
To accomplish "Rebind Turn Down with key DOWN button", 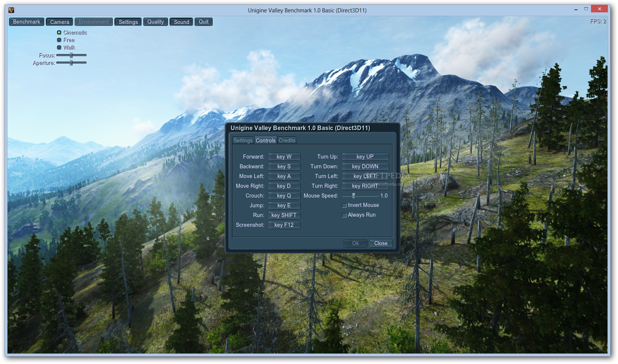I will click(365, 166).
